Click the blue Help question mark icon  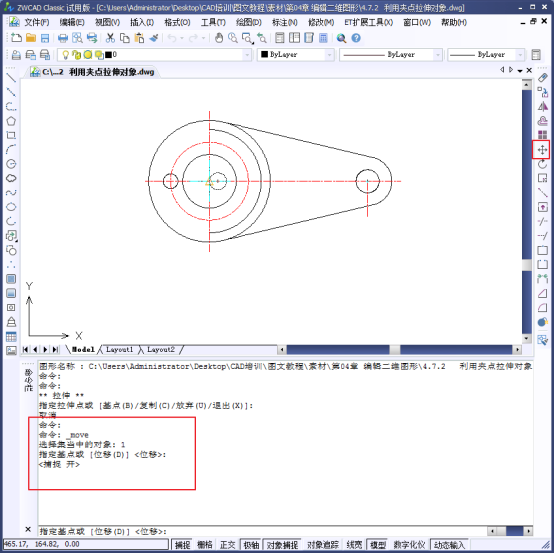pos(356,38)
